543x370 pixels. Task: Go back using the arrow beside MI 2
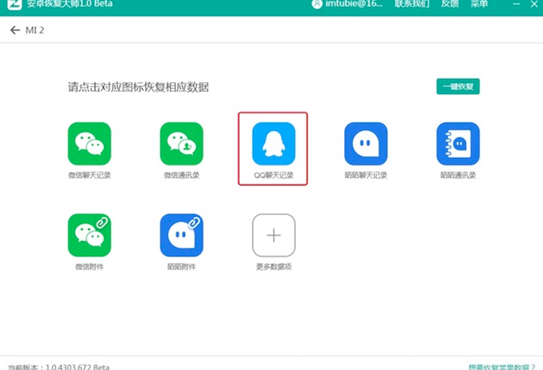tap(15, 30)
